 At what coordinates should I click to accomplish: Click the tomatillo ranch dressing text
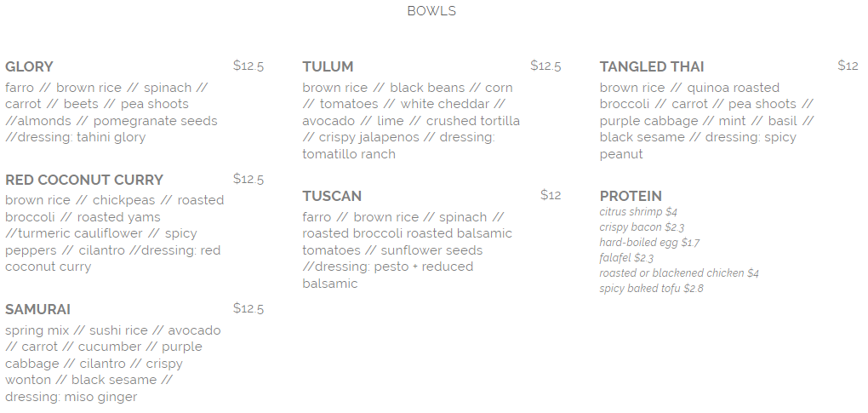pos(349,154)
